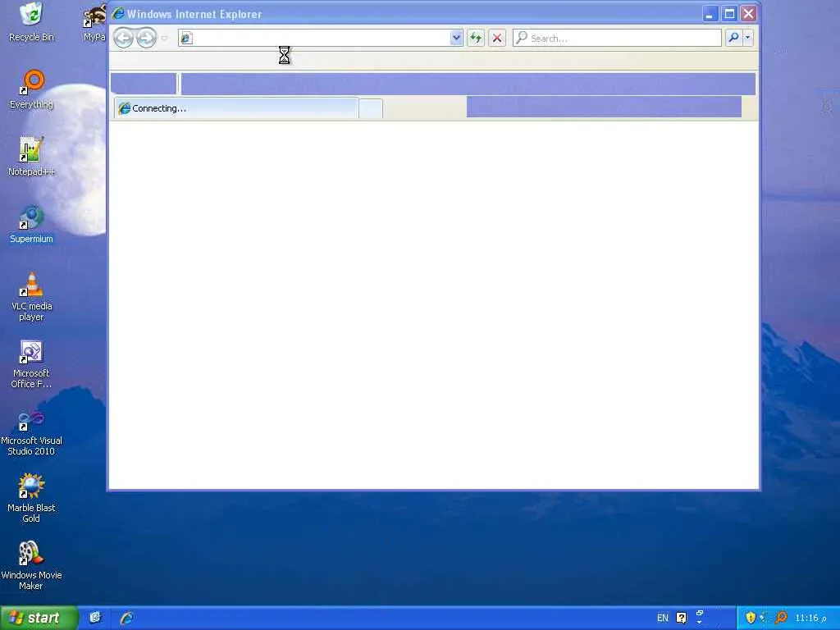Select the Everything desktop shortcut
The height and width of the screenshot is (630, 840).
point(32,89)
